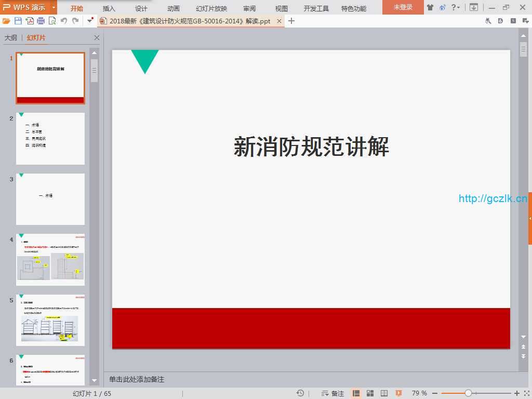Viewport: 532px width, 399px height.
Task: Click the fit-to-window icon beside zoom
Action: point(525,393)
